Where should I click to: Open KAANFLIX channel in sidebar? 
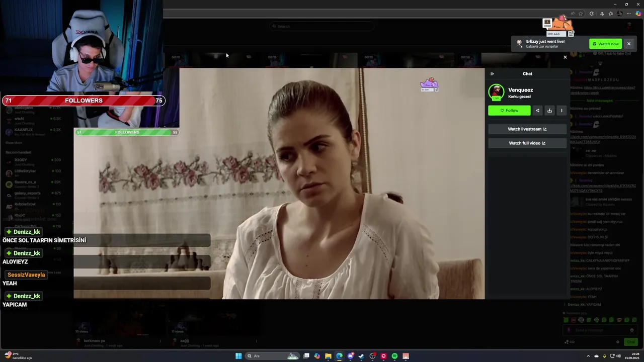point(33,131)
